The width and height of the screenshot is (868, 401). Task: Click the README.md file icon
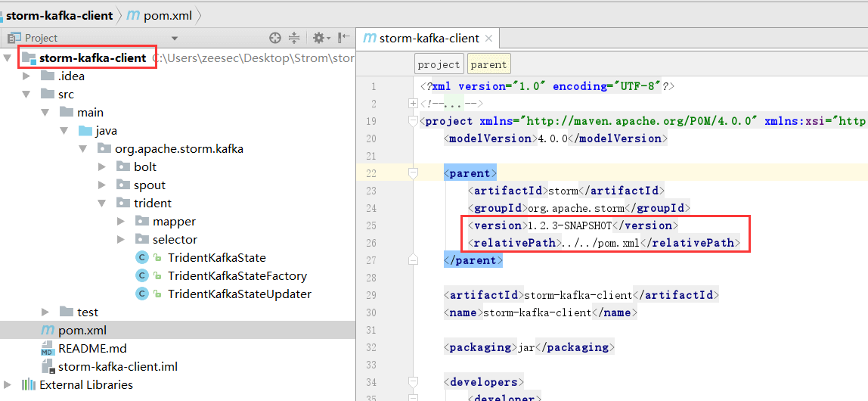pos(47,349)
